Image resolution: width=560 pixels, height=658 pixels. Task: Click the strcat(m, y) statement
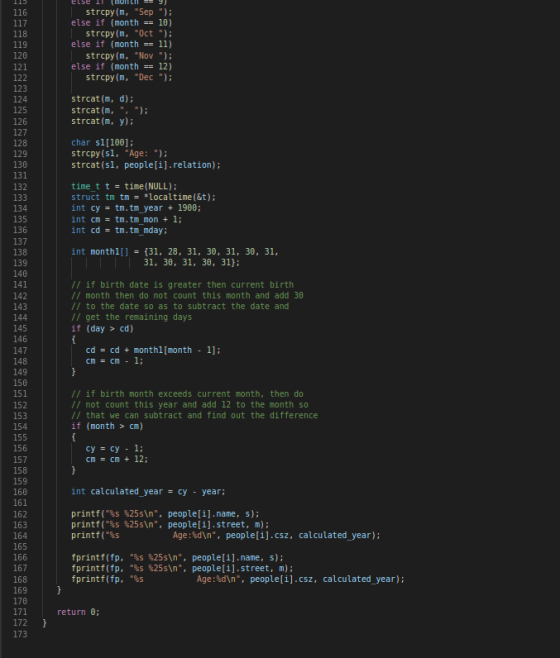(x=102, y=121)
